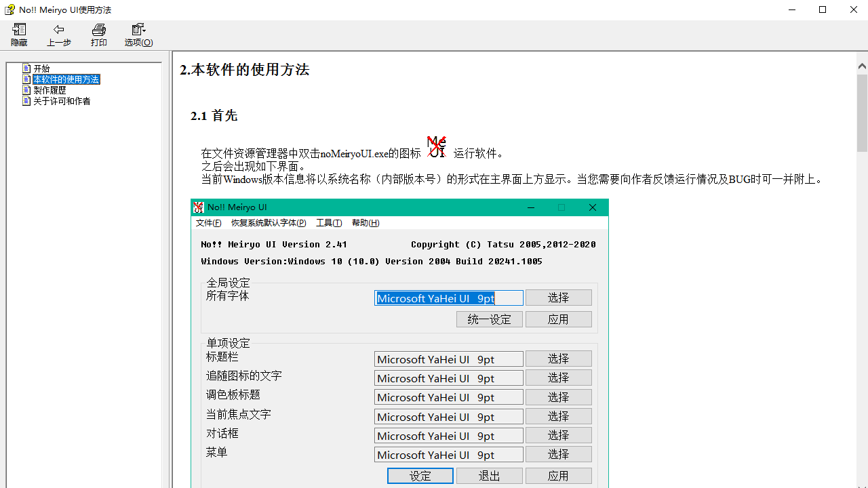The height and width of the screenshot is (488, 868).
Task: Click the 上一步 (Back) toolbar icon
Action: [x=58, y=35]
